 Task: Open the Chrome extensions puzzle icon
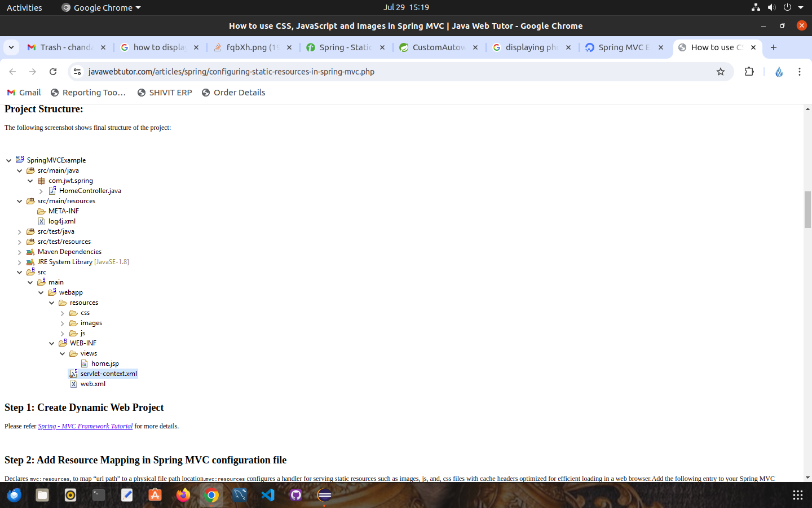tap(749, 72)
